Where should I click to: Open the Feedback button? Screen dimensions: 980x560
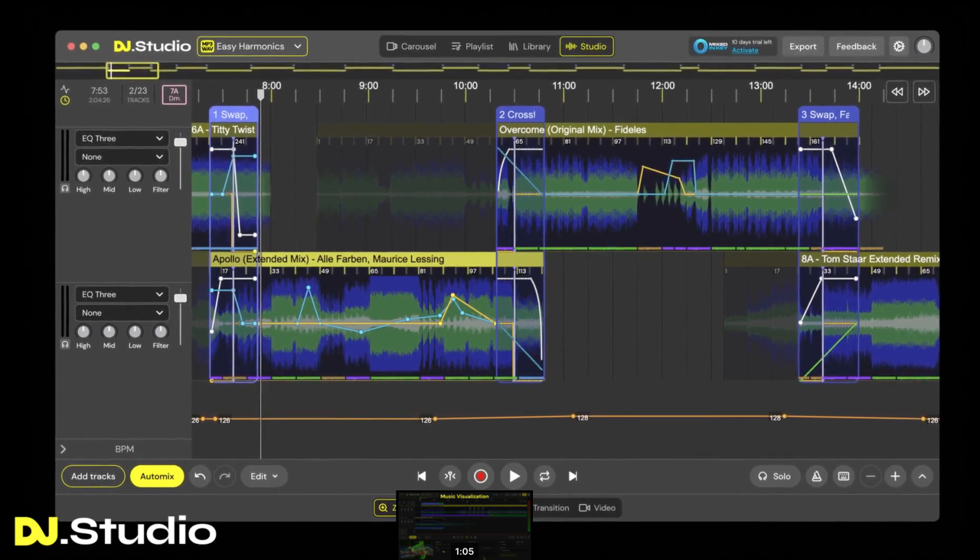(856, 46)
